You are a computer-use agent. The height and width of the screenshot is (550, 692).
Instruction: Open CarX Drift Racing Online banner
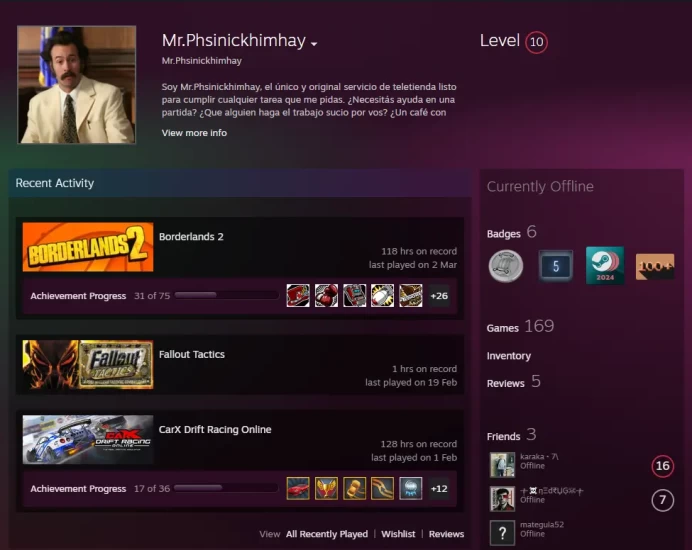[x=88, y=440]
